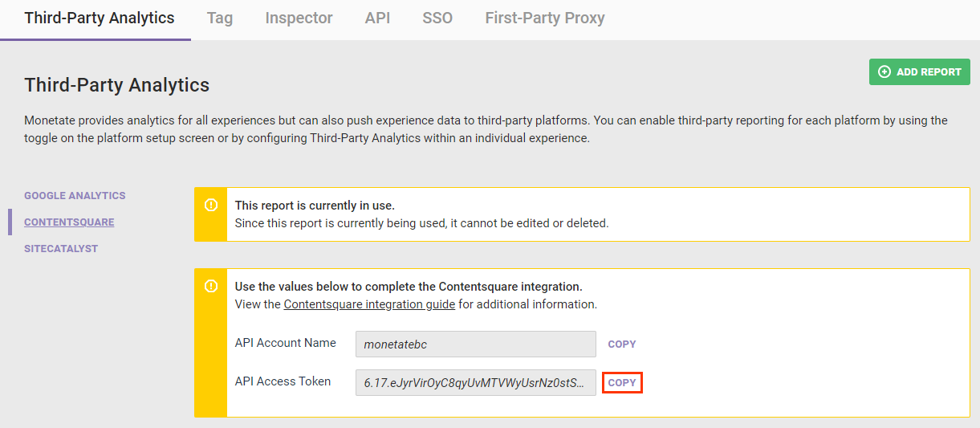The width and height of the screenshot is (980, 428).
Task: Click the plus icon in ADD REPORT
Action: pyautogui.click(x=884, y=71)
